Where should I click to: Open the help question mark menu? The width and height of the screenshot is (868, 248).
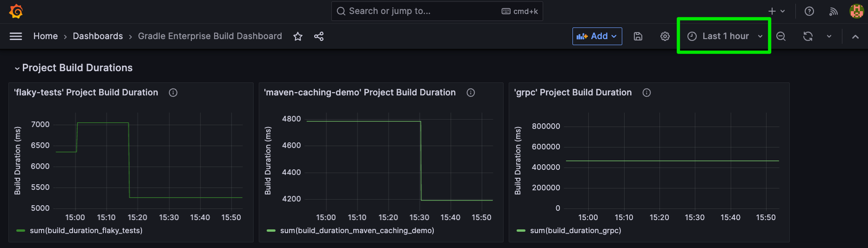809,11
